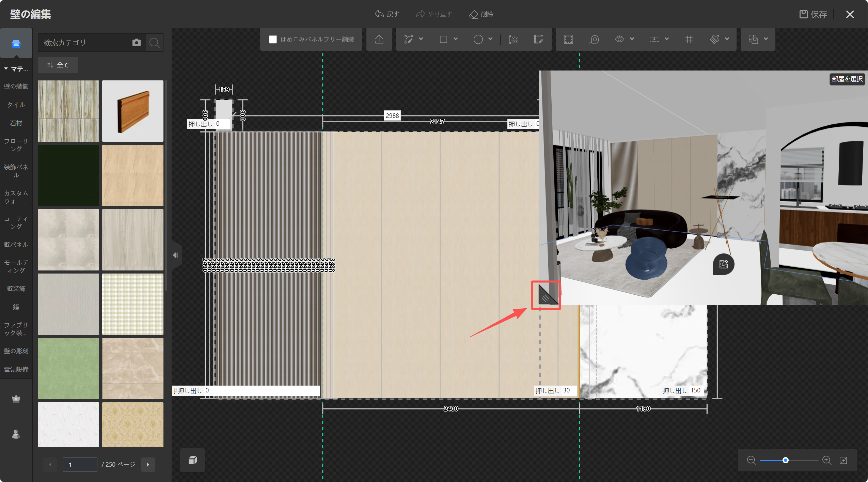Expand the pen path tool dropdown
Screen dimensions: 868x482
click(x=421, y=39)
